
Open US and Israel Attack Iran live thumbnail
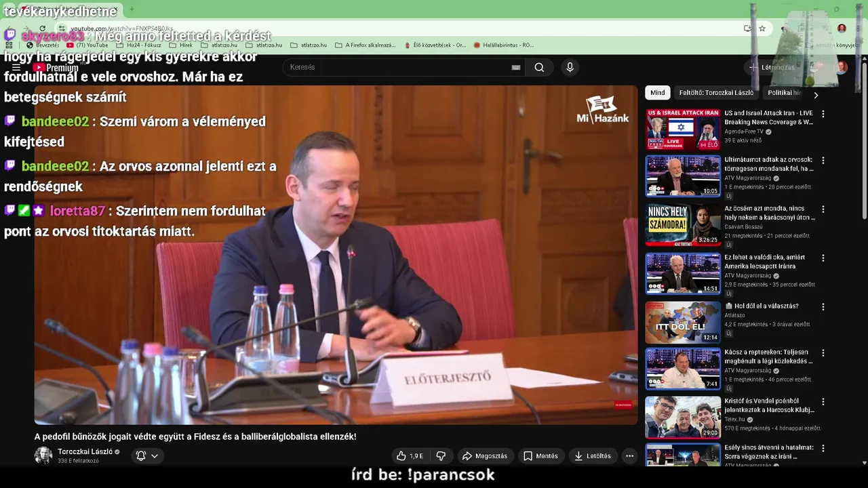point(683,129)
